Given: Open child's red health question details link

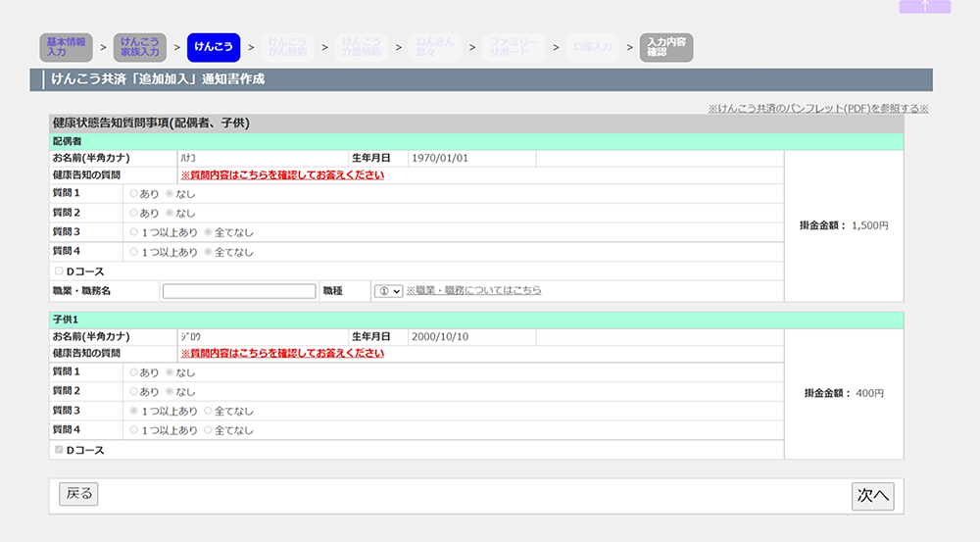Looking at the screenshot, I should pyautogui.click(x=282, y=353).
